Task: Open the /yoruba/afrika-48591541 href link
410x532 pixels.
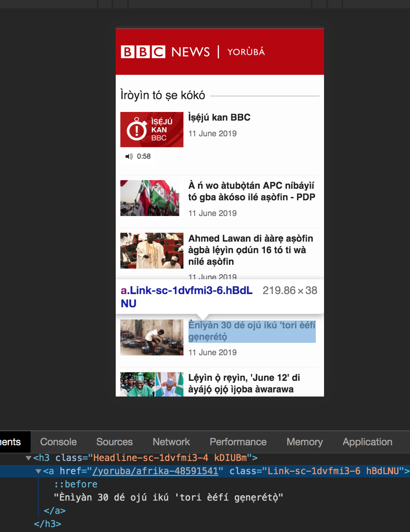Action: 156,471
